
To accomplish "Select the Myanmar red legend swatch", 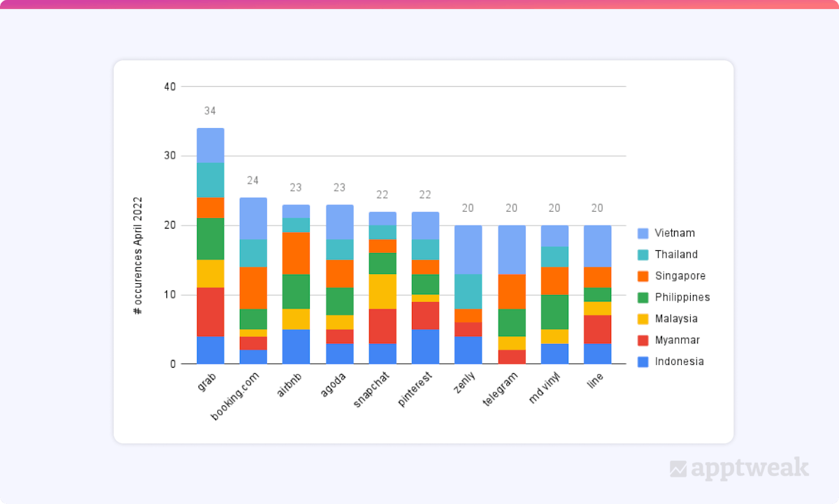I will pyautogui.click(x=643, y=340).
